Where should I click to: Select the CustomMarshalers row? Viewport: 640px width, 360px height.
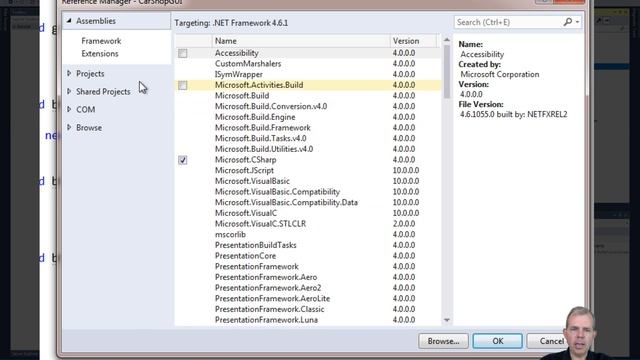click(308, 64)
